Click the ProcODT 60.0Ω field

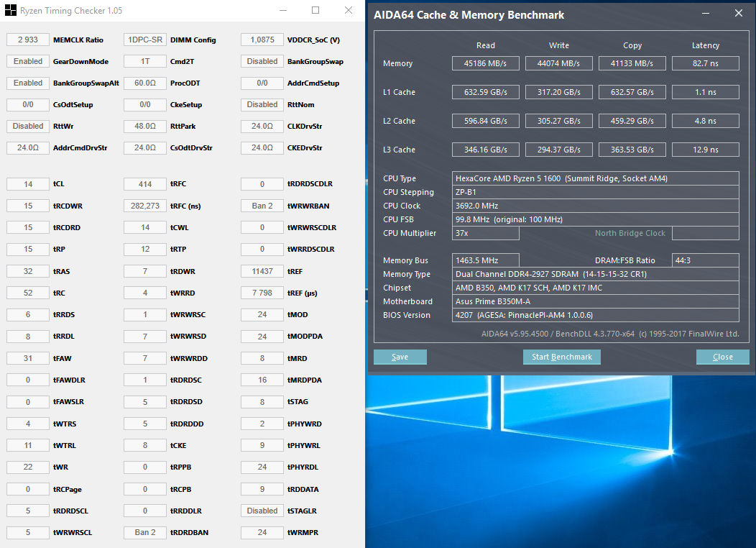pos(145,83)
